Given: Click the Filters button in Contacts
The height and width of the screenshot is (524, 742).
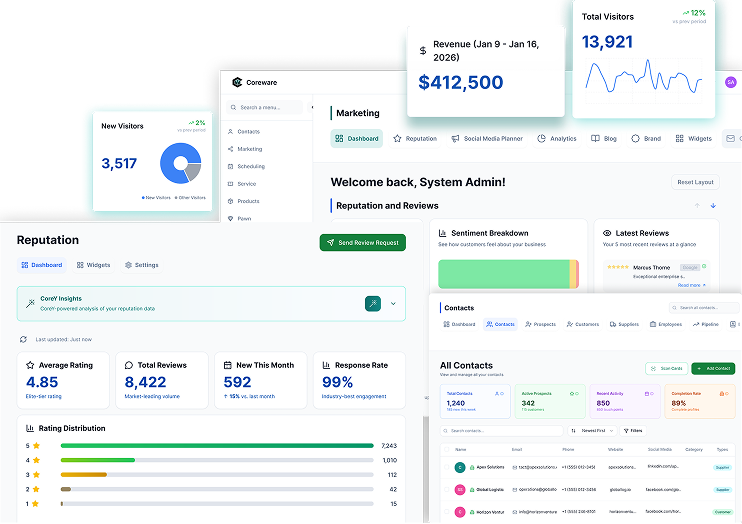Looking at the screenshot, I should 633,431.
